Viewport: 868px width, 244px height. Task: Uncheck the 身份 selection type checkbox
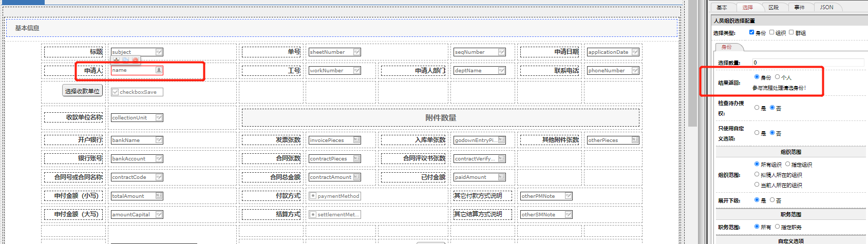pyautogui.click(x=752, y=32)
